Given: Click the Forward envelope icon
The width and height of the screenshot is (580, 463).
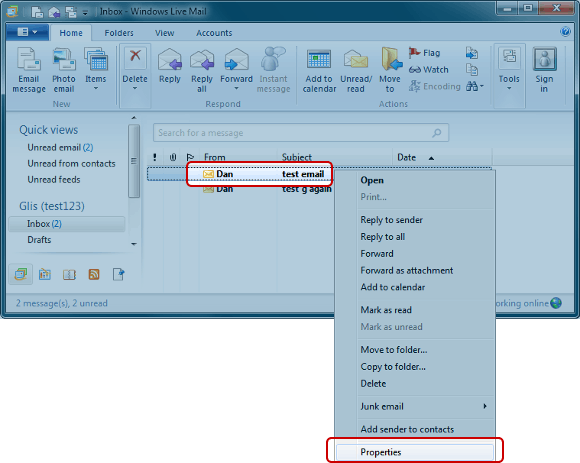Looking at the screenshot, I should click(236, 59).
